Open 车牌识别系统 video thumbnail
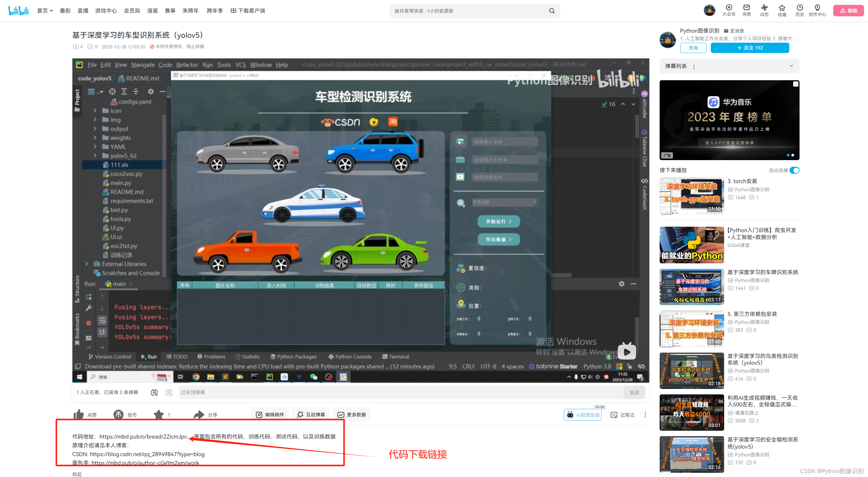This screenshot has width=868, height=477. pos(691,286)
